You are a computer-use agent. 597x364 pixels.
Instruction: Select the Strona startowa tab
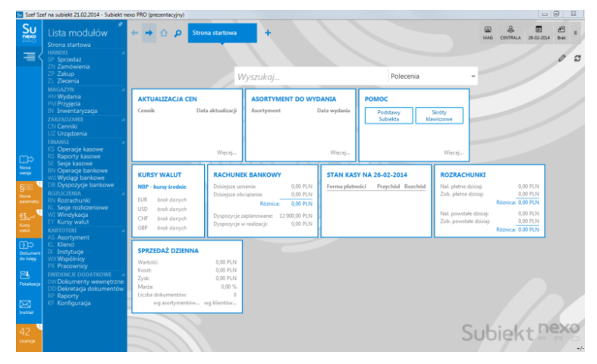(x=222, y=33)
